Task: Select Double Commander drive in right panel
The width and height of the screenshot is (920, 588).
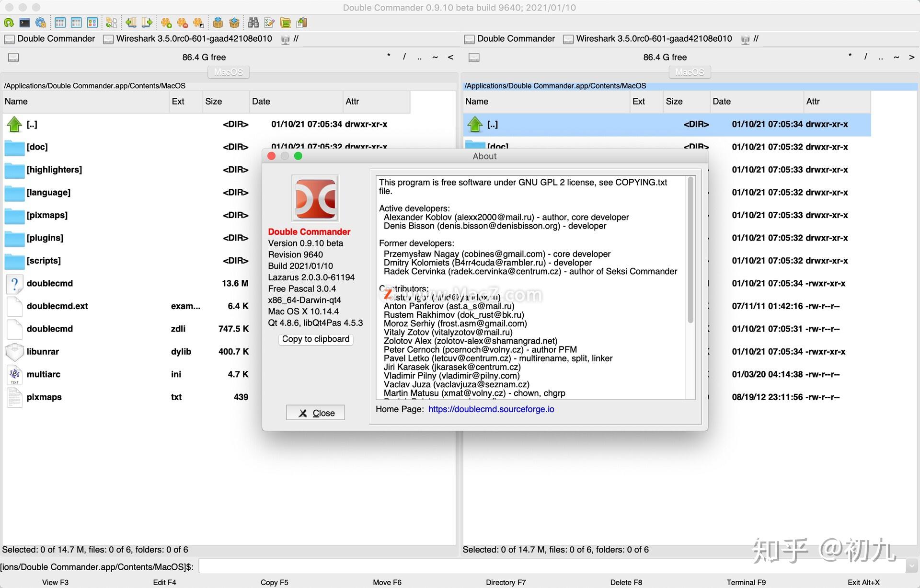Action: (510, 39)
